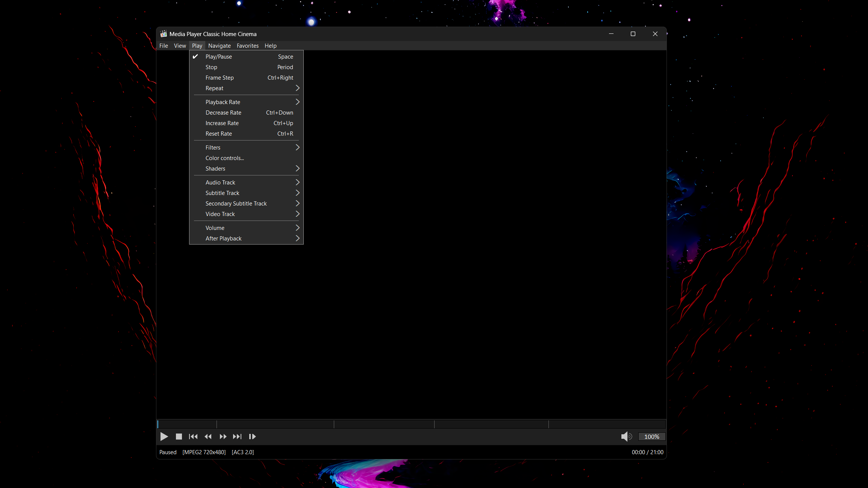Click the [AC3 2.0] audio status text
The height and width of the screenshot is (488, 868).
(243, 452)
